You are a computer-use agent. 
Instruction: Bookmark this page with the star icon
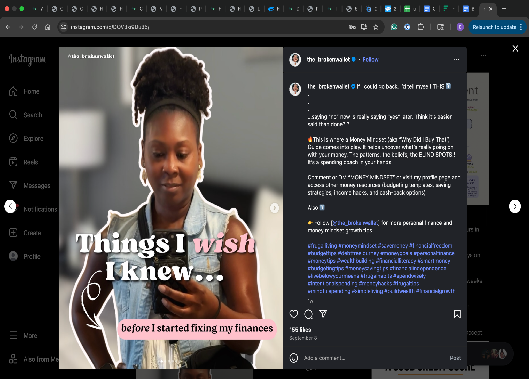(375, 27)
